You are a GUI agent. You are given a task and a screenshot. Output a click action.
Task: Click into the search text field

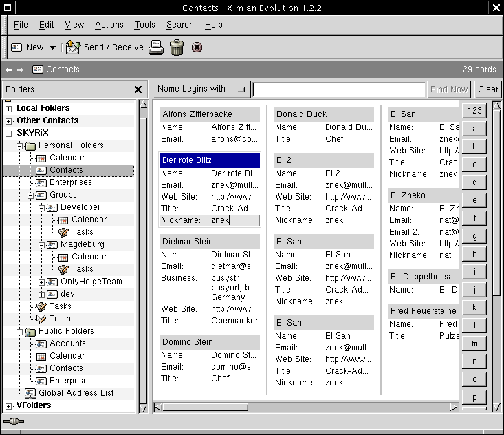coord(338,89)
